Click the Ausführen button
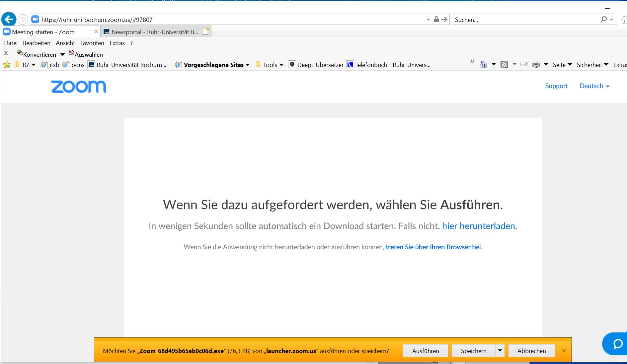This screenshot has width=627, height=364. click(426, 351)
